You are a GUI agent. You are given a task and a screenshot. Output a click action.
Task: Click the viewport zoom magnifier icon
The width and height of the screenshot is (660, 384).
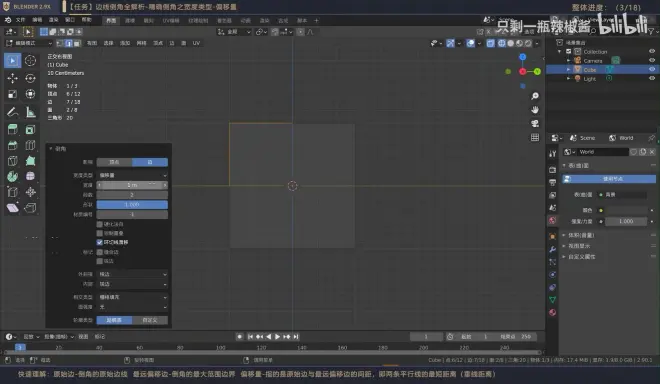click(535, 96)
